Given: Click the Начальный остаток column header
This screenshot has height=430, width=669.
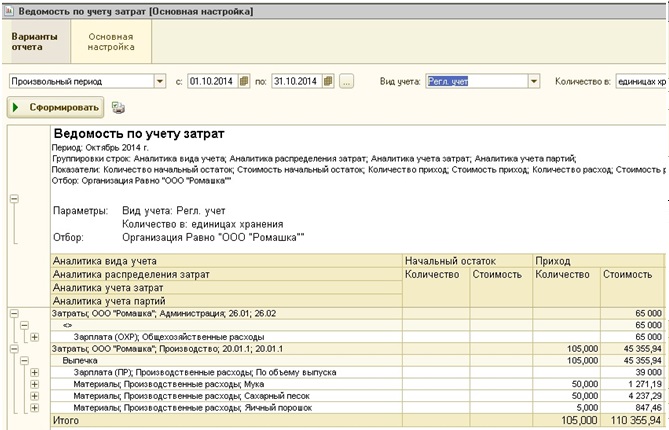Looking at the screenshot, I should coord(468,261).
